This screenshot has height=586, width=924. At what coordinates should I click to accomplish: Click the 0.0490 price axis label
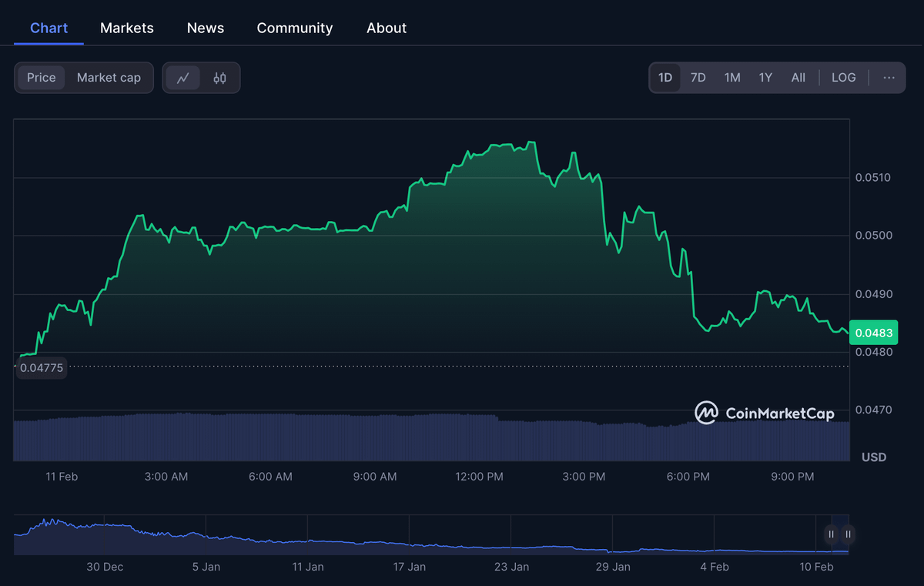pyautogui.click(x=874, y=294)
